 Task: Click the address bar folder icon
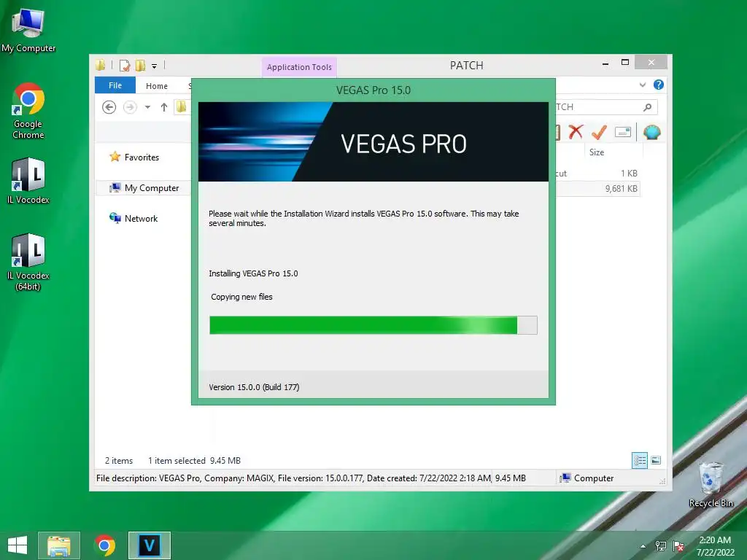[x=182, y=106]
